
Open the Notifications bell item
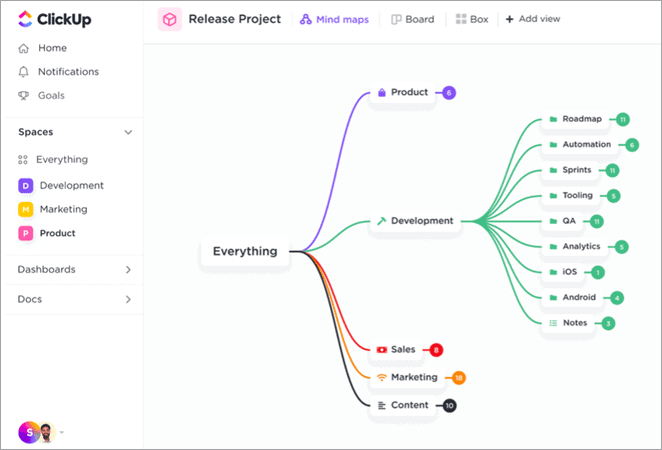point(67,72)
